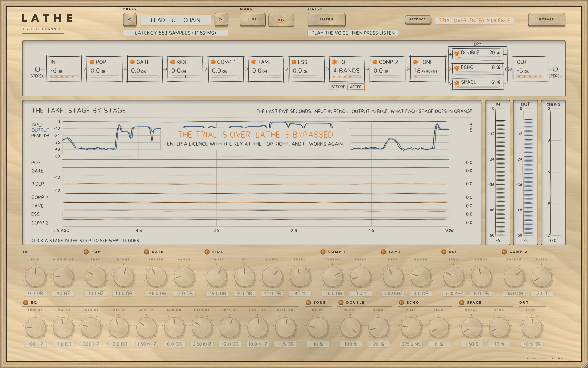The image size is (588, 368).
Task: Click the TRIAL OVER: ENTER A LICENCE field
Action: 474,20
